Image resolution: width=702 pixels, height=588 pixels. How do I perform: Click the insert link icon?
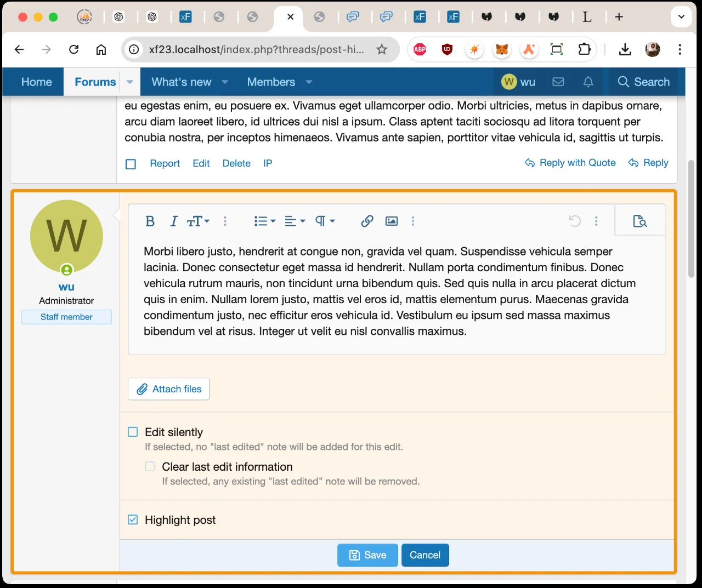[x=367, y=221]
